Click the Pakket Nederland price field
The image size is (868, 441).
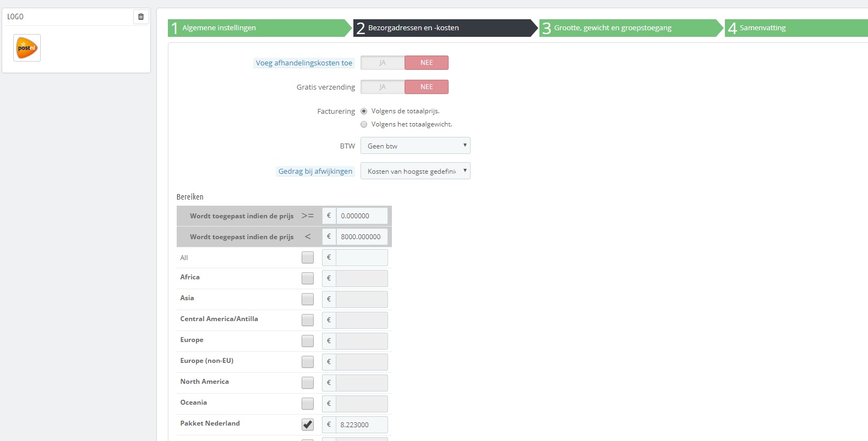pyautogui.click(x=362, y=425)
